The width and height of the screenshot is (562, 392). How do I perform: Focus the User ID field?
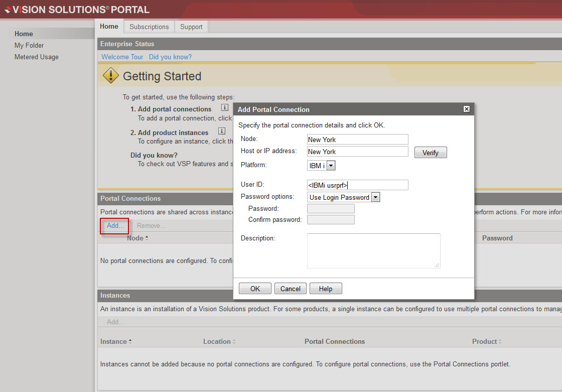357,185
